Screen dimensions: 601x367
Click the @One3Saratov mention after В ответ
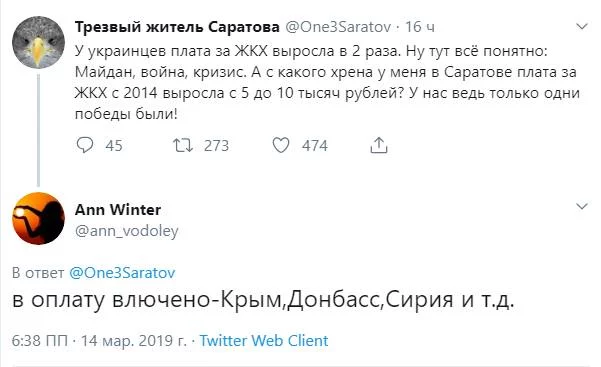122,273
